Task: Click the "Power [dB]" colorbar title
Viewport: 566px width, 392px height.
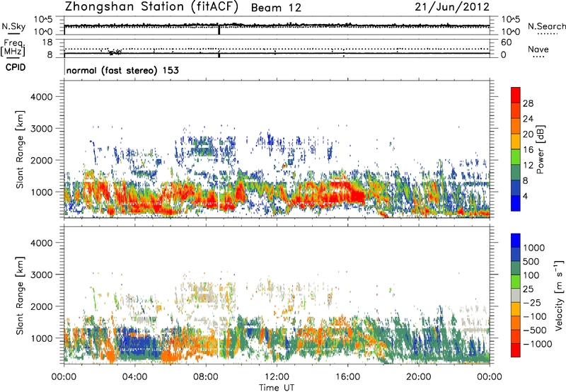Action: point(541,149)
